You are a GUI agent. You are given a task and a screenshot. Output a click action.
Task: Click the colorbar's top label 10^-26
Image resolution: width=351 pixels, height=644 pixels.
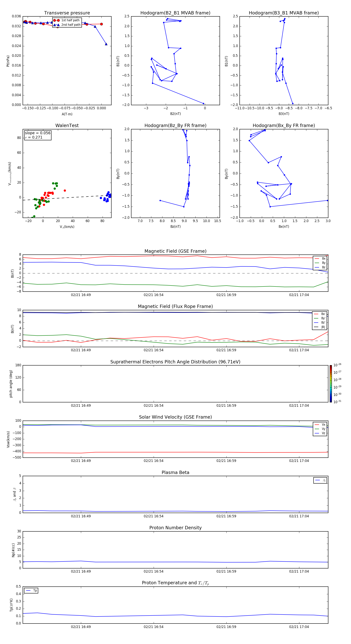337,365
